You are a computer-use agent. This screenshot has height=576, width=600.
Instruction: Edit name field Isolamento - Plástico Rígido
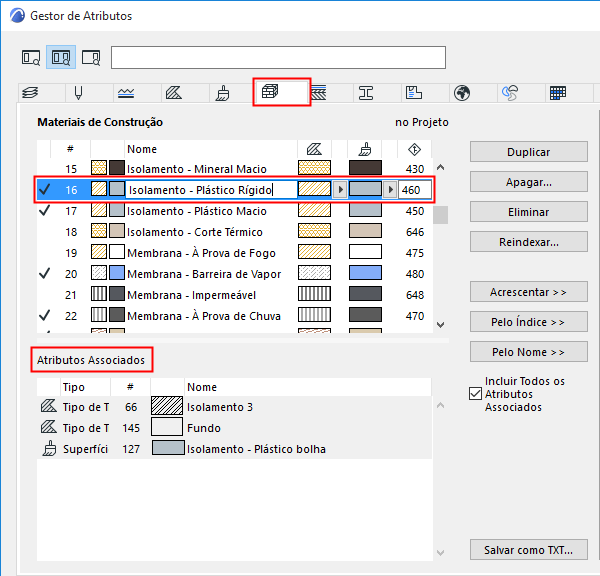click(x=211, y=190)
